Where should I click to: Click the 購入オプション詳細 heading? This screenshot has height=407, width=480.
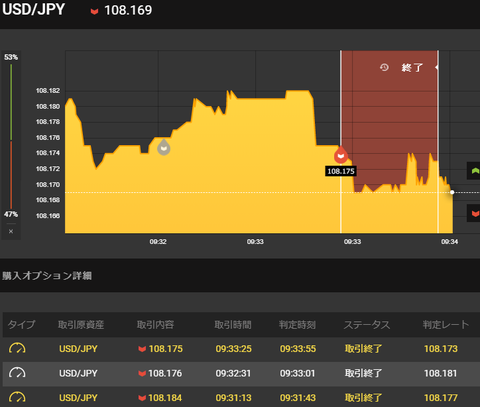tap(47, 276)
